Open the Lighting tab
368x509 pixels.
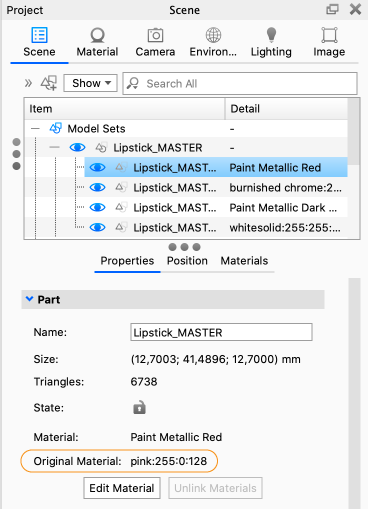pyautogui.click(x=271, y=43)
